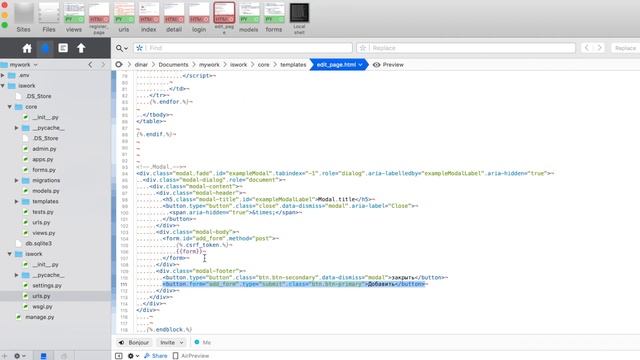Switch to the views document tab
Image resolution: width=640 pixels, height=360 pixels.
[74, 18]
